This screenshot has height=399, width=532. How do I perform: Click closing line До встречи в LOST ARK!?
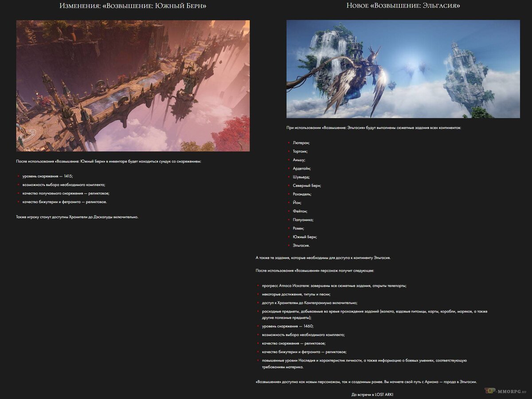pyautogui.click(x=372, y=394)
